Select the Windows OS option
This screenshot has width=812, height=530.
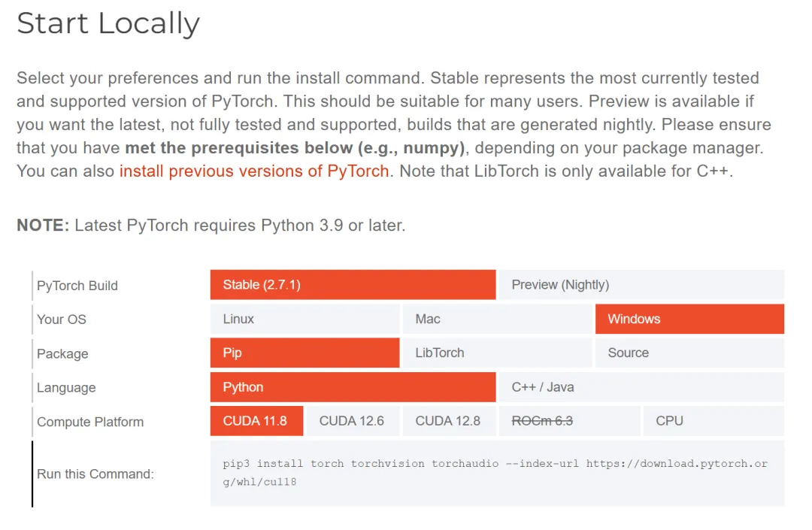(x=689, y=319)
